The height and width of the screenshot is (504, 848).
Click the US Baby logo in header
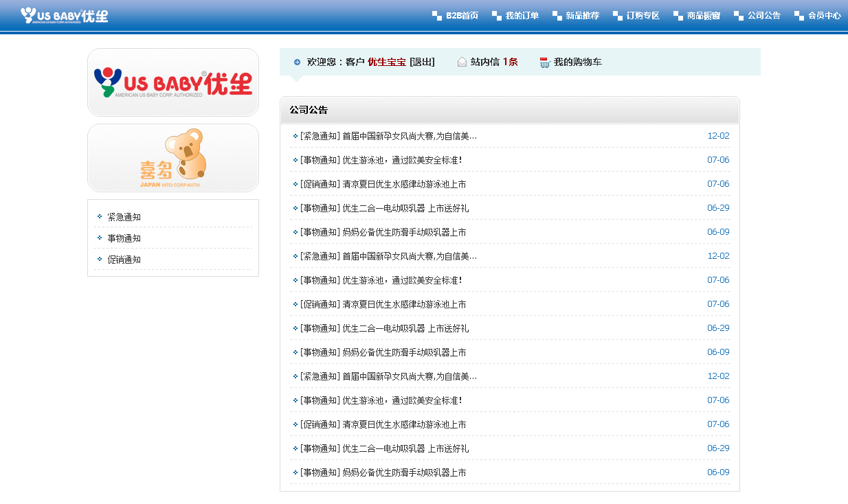[64, 15]
